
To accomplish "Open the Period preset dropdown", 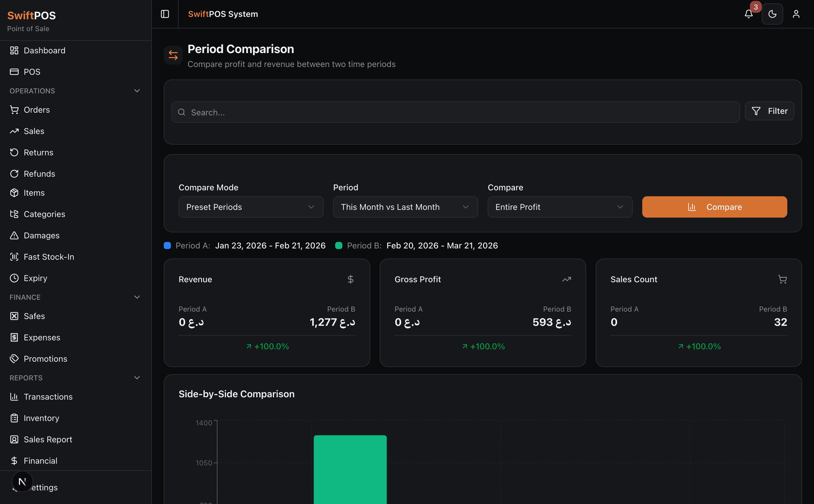I will (x=405, y=207).
